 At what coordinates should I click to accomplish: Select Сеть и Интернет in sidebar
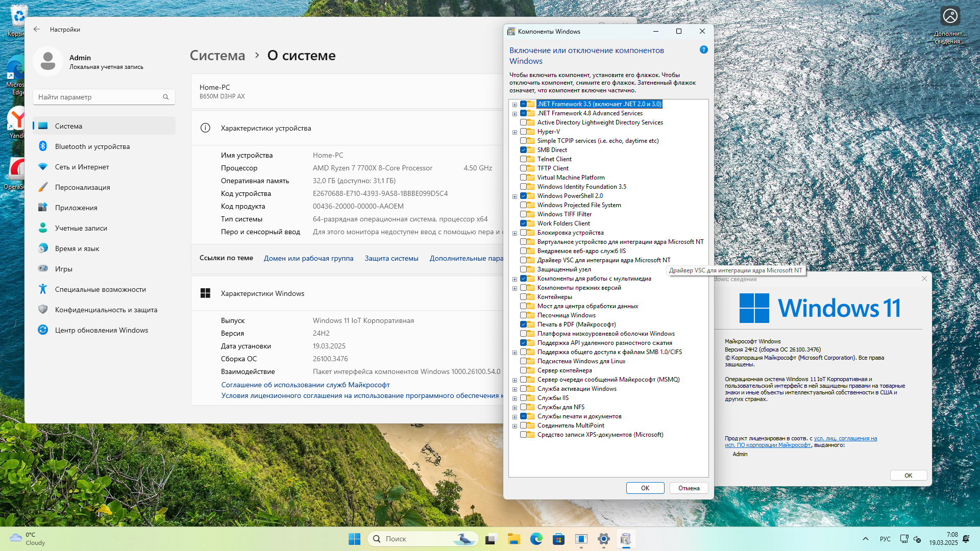[x=82, y=167]
